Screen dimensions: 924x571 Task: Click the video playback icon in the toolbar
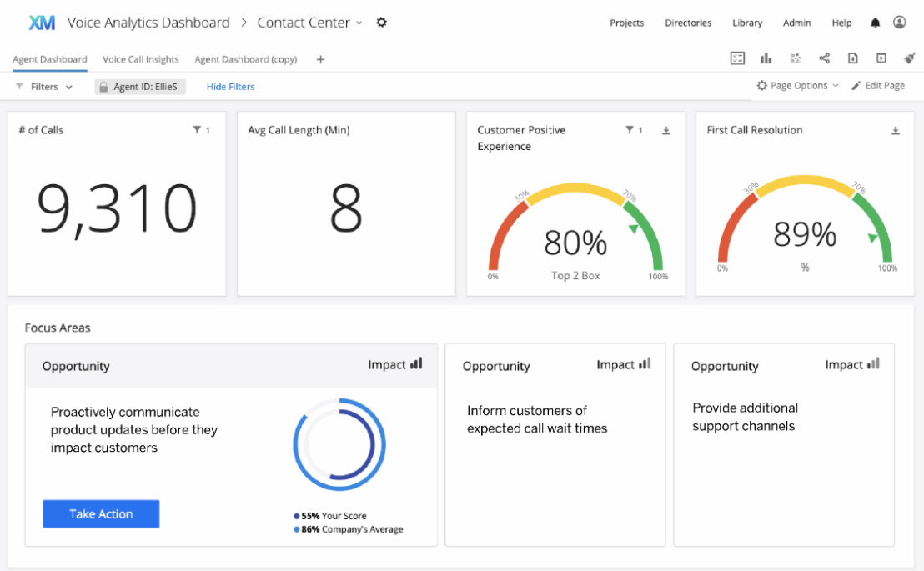881,58
